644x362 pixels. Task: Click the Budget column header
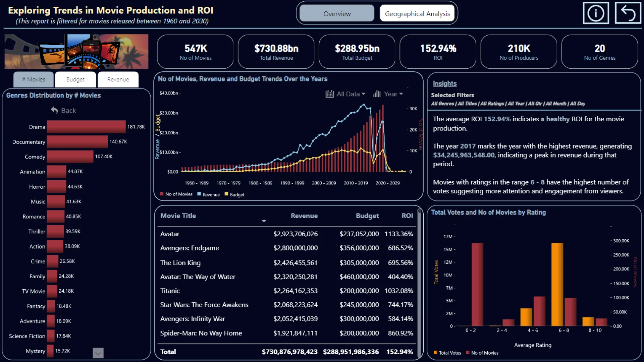click(367, 216)
